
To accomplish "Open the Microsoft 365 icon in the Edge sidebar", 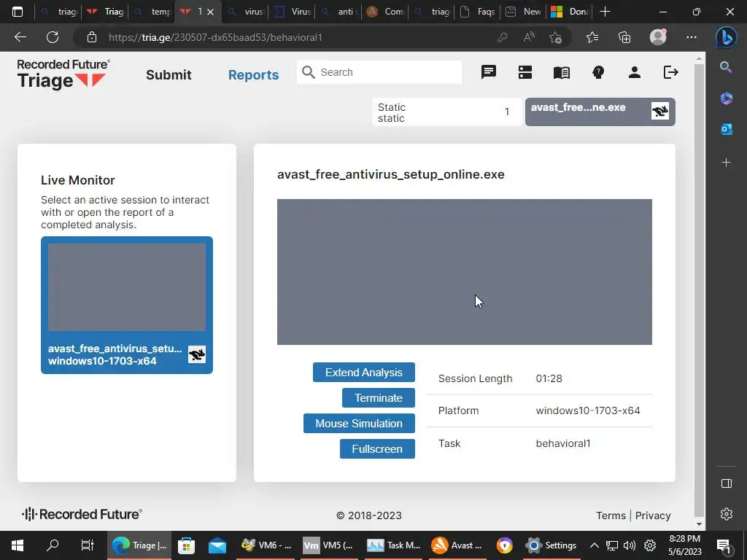I will [x=726, y=98].
